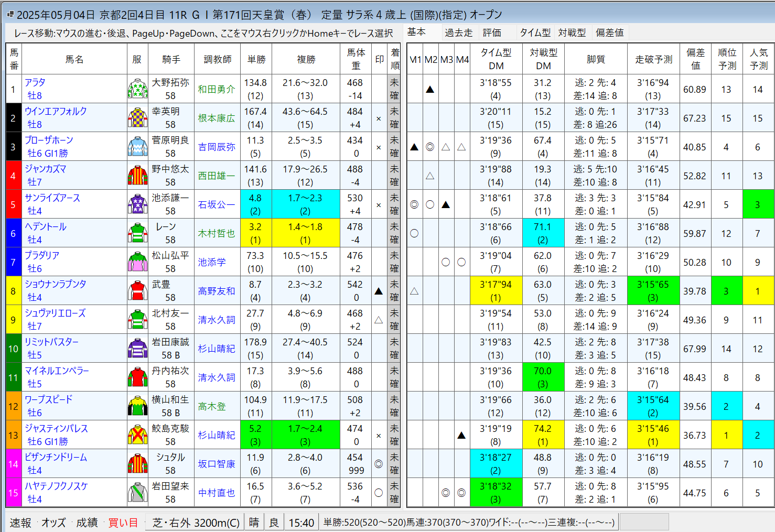Click jockey silk icon for ウインエアフォルク

pyautogui.click(x=137, y=118)
